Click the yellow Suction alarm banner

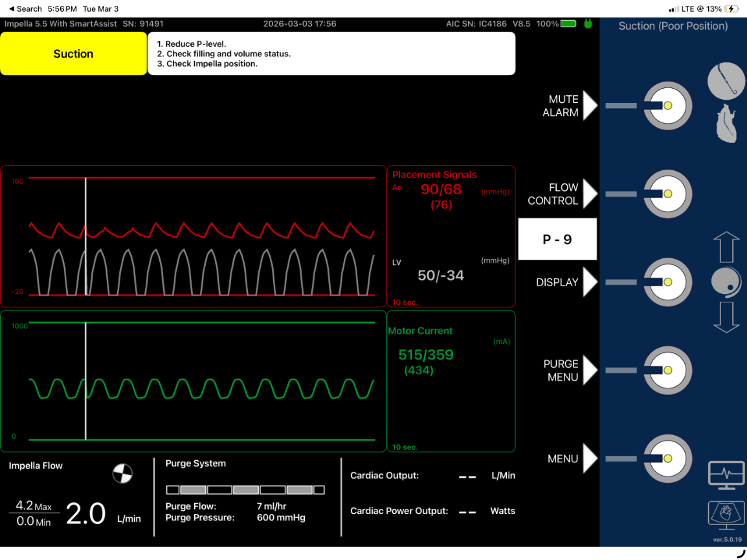73,53
